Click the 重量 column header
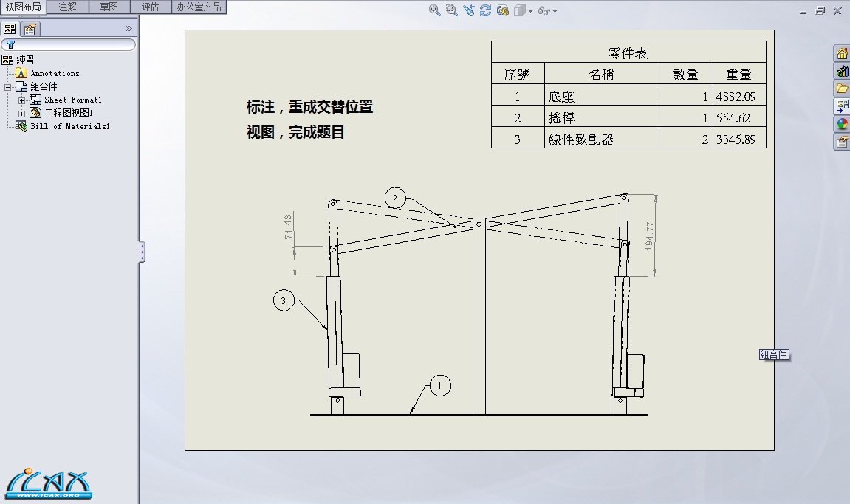The image size is (850, 504). click(x=739, y=74)
